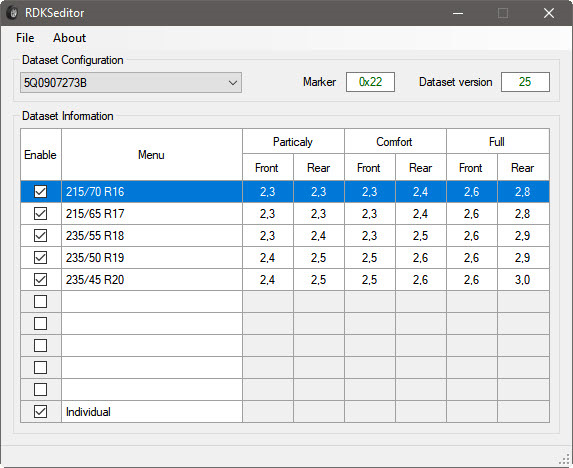
Task: Select the 215/65 R17 menu cell
Action: tap(152, 214)
